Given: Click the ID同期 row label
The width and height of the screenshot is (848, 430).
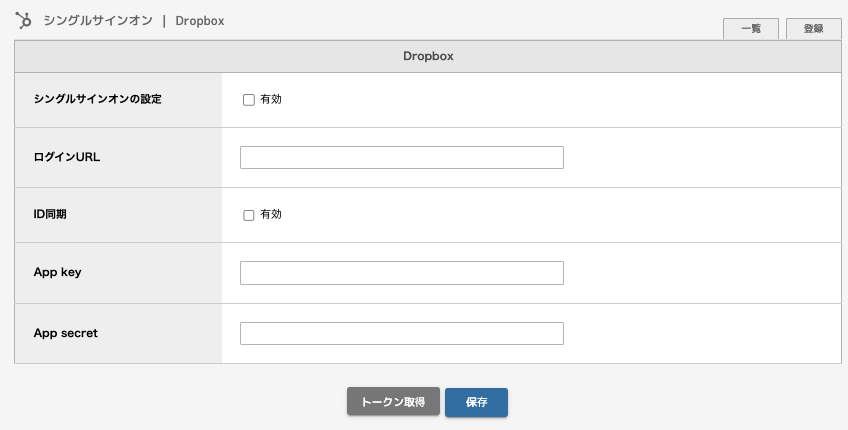Looking at the screenshot, I should click(50, 214).
